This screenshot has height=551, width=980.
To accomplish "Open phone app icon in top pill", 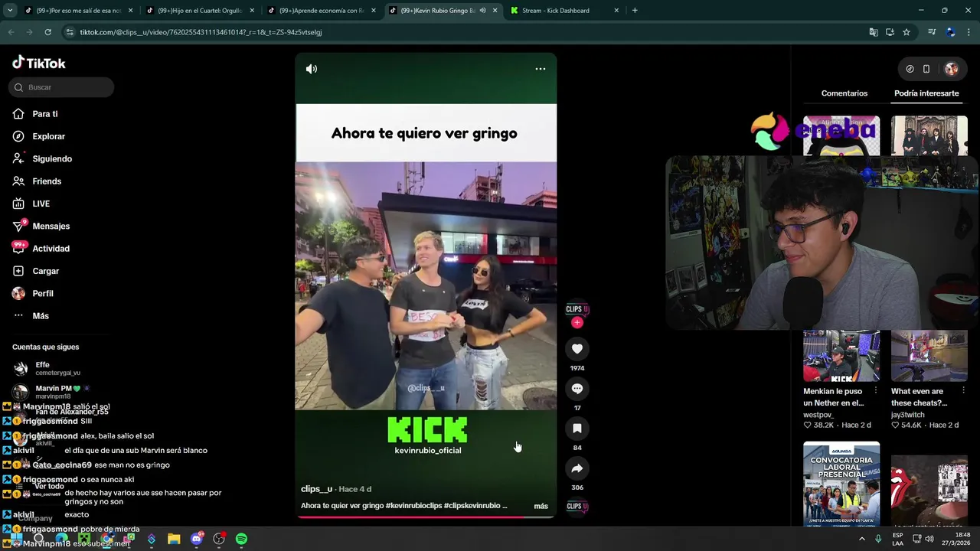I will [x=926, y=69].
